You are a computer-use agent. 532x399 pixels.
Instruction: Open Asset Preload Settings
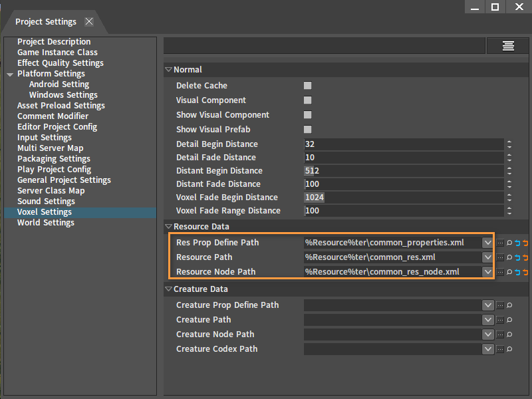point(61,106)
